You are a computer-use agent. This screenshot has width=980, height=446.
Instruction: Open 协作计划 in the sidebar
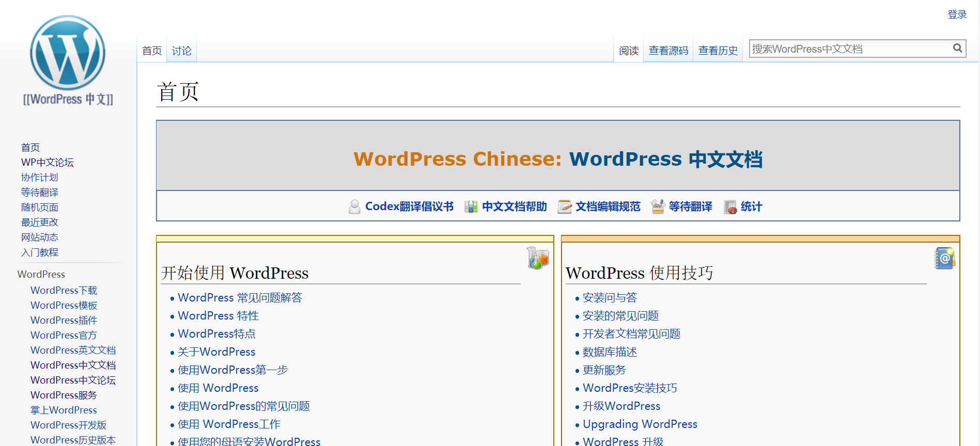(40, 178)
